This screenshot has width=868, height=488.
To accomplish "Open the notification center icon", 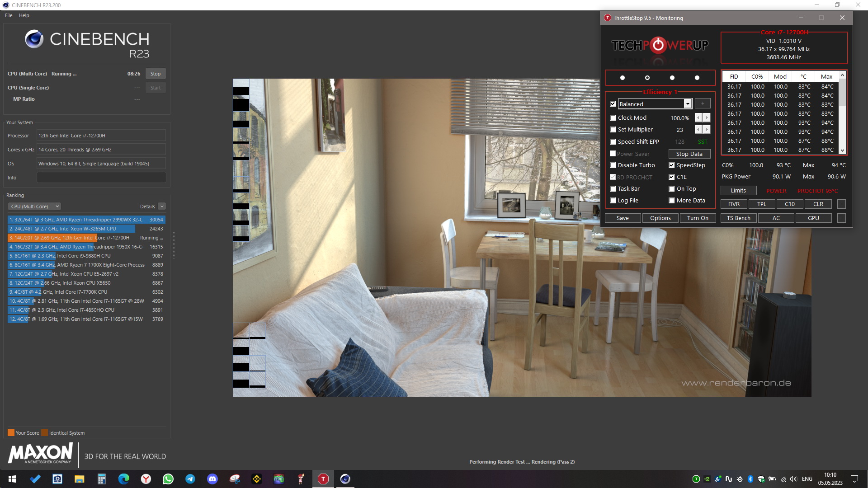I will pyautogui.click(x=854, y=479).
